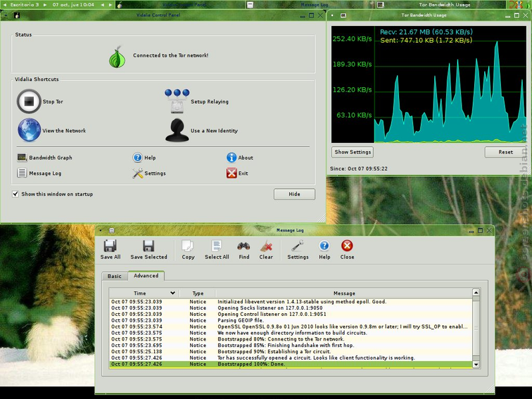Click the "Since: Oct 07 09:55:22" text
The width and height of the screenshot is (532, 399).
point(358,169)
